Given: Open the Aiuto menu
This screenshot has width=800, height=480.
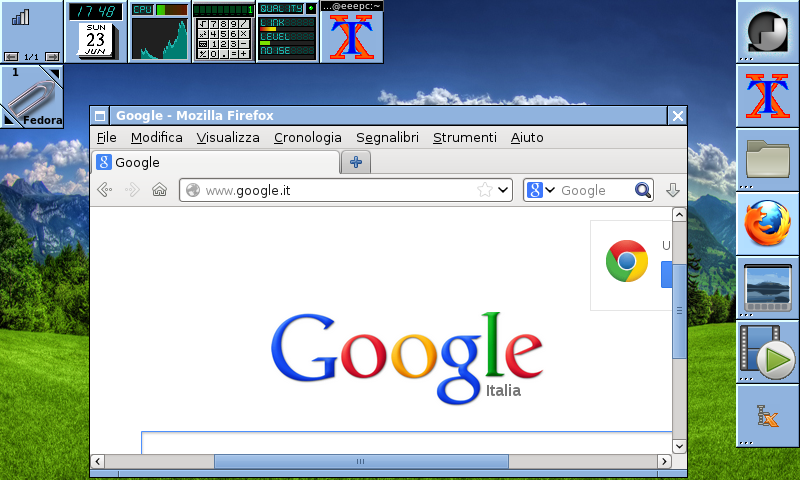Looking at the screenshot, I should [x=527, y=137].
